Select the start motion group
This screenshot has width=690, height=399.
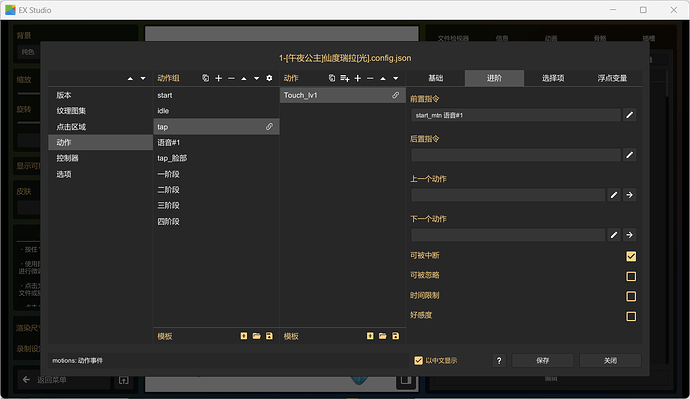(216, 95)
